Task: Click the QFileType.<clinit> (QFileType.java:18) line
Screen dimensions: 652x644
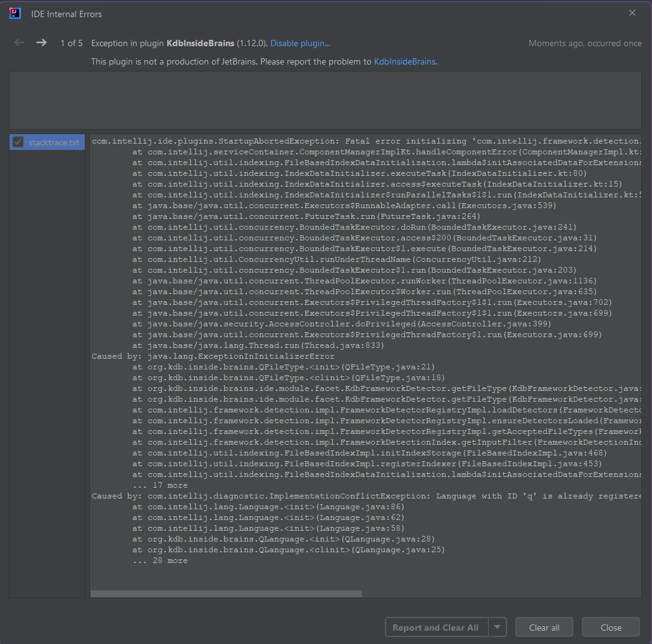Action: click(x=289, y=378)
